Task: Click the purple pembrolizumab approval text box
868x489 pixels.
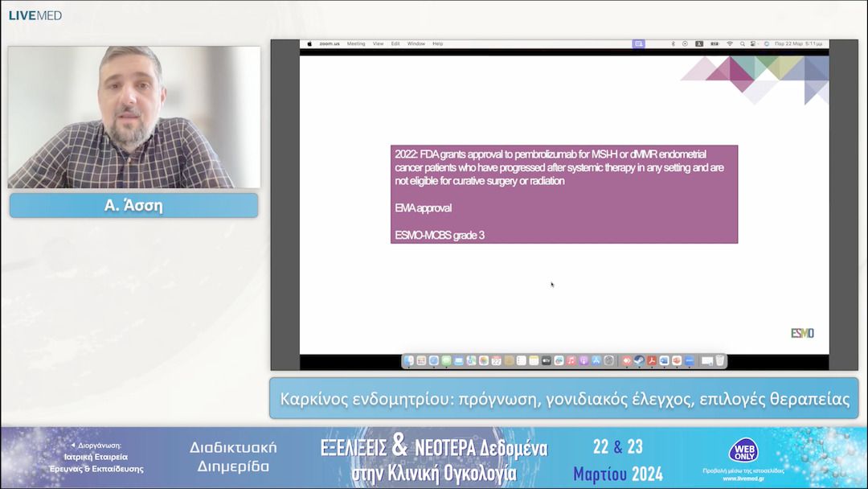Action: tap(564, 195)
